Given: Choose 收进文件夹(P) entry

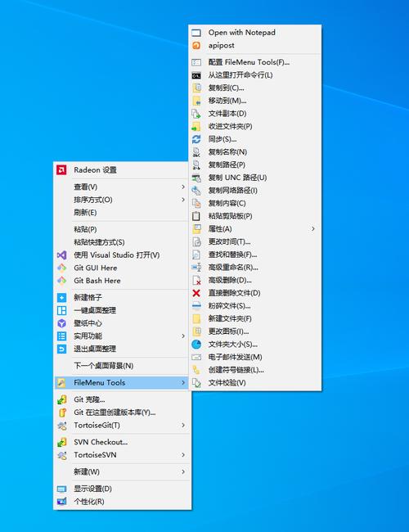Looking at the screenshot, I should click(254, 127).
